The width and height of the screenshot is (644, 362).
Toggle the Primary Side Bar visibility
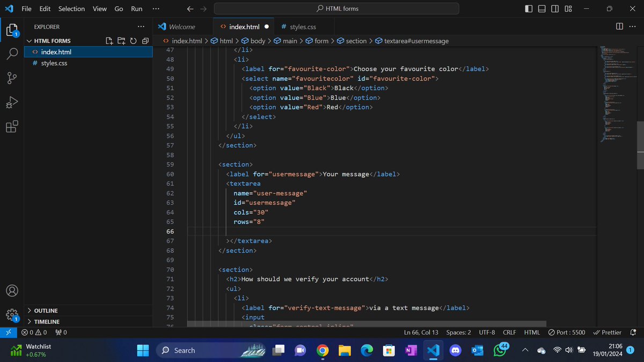(x=529, y=9)
